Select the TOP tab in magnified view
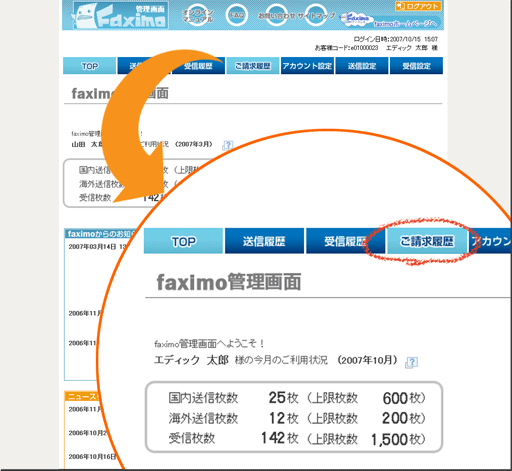 183,241
